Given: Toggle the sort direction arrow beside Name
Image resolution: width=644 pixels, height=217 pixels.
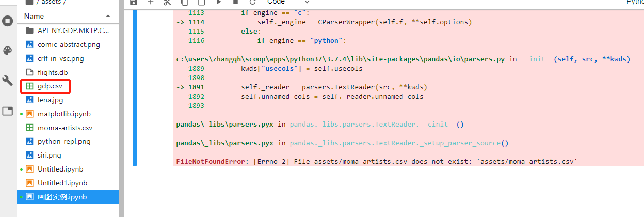Looking at the screenshot, I should (108, 16).
